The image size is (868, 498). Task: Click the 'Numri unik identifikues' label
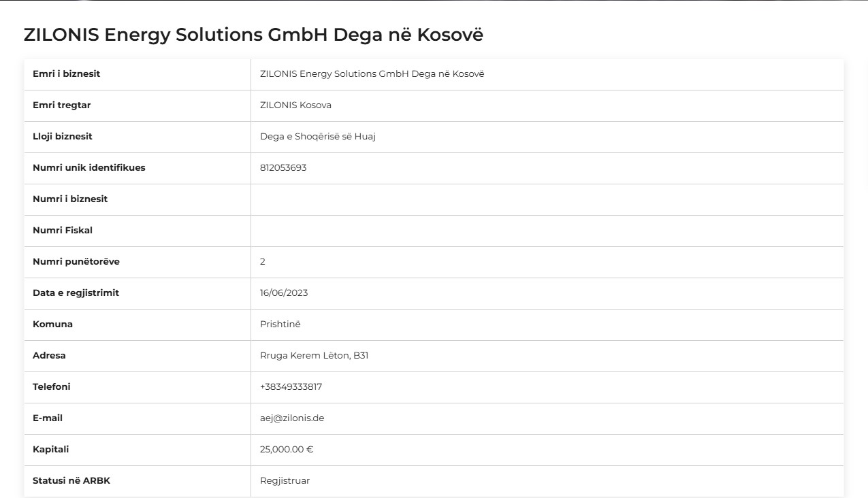(x=89, y=167)
